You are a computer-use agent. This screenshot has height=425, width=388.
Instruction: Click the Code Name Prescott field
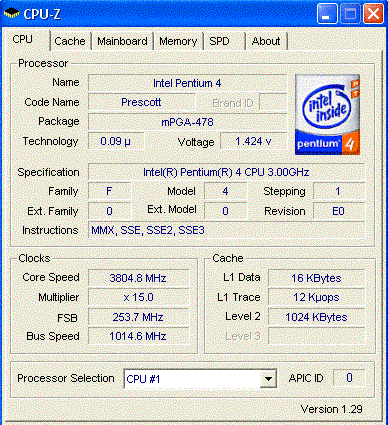(x=141, y=102)
